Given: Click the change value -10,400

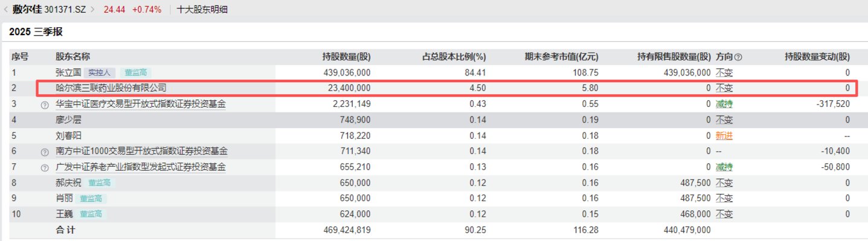Looking at the screenshot, I should click(x=835, y=151).
